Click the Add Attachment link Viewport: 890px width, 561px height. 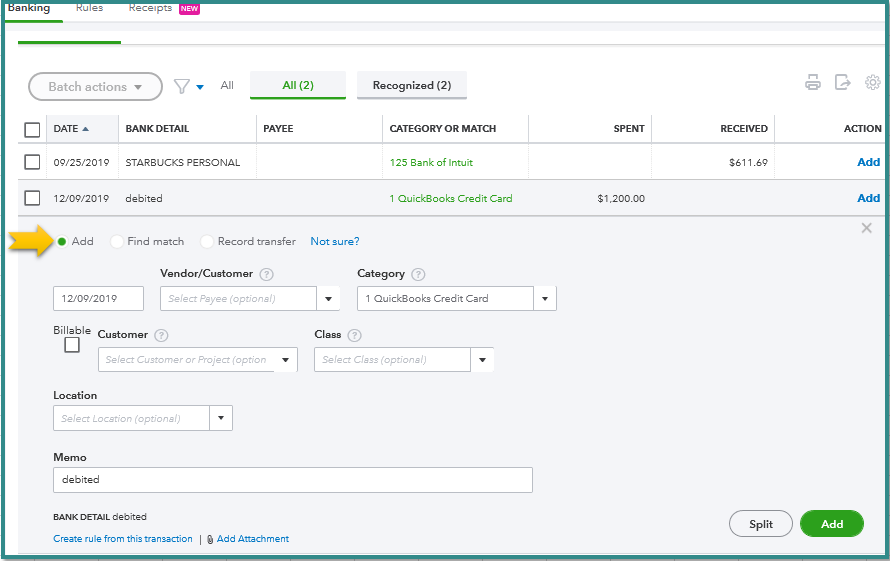pos(253,539)
